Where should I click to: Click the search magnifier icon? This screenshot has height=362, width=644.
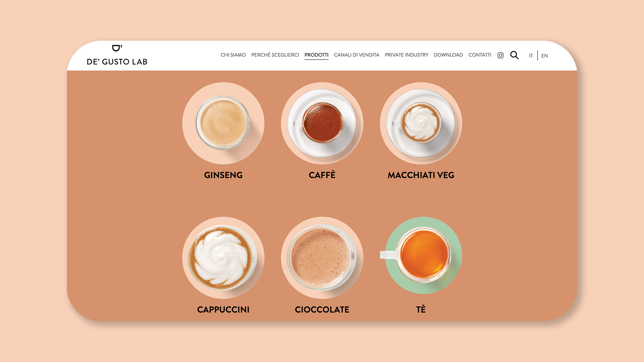(514, 55)
